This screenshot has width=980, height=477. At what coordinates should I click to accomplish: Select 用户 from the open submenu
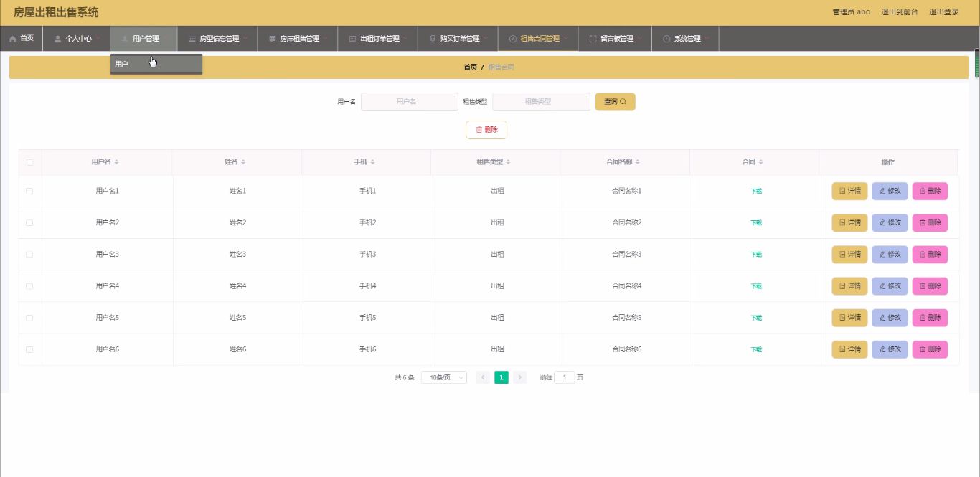point(156,64)
